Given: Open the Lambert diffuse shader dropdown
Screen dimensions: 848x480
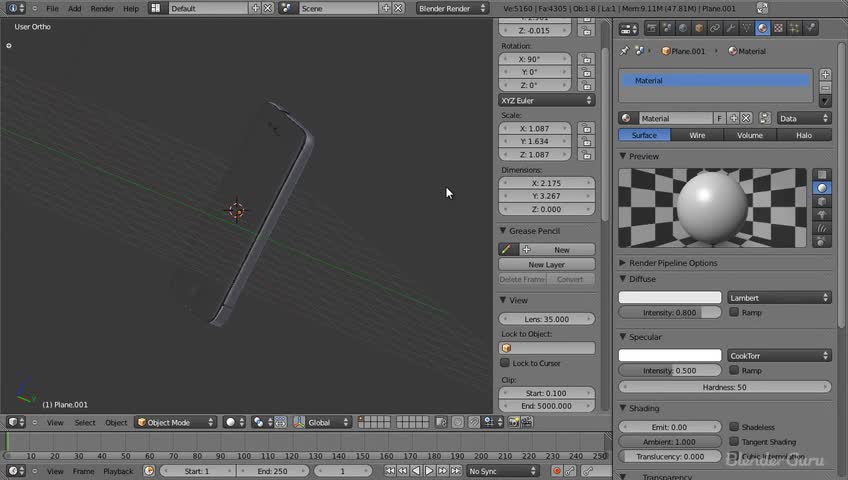Looking at the screenshot, I should click(779, 297).
